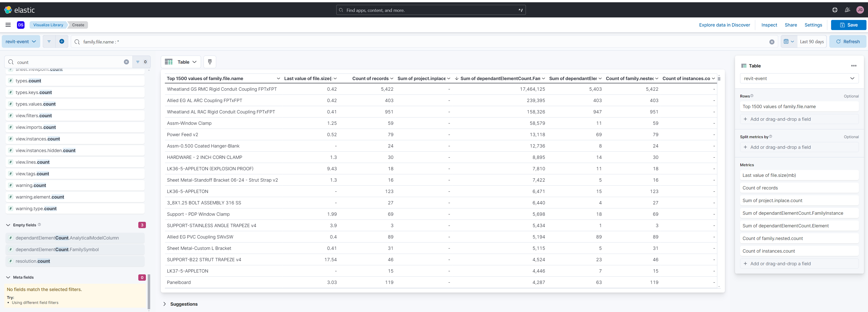Click the global search input
The width and height of the screenshot is (868, 312).
pos(431,10)
